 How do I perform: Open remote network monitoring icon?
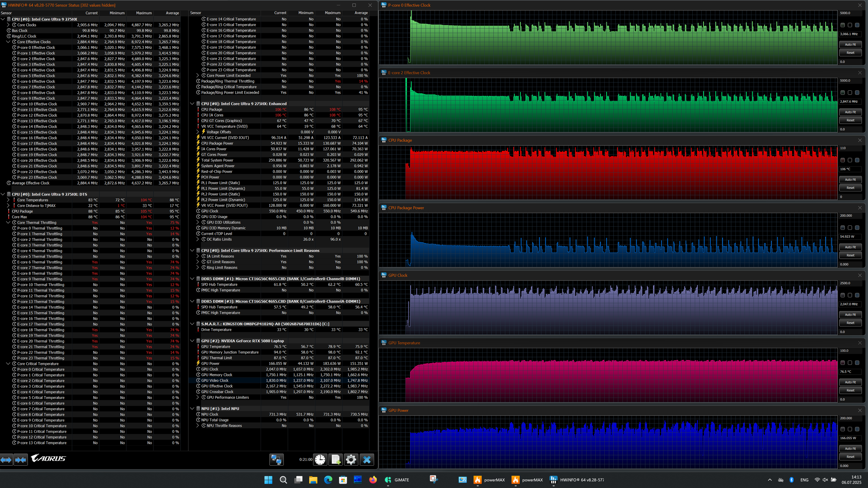point(276,459)
